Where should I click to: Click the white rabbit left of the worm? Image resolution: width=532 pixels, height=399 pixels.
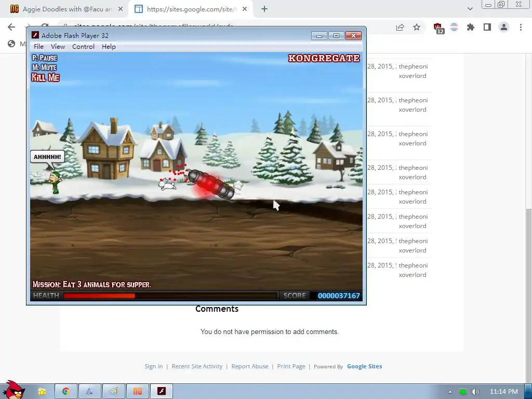coord(167,184)
